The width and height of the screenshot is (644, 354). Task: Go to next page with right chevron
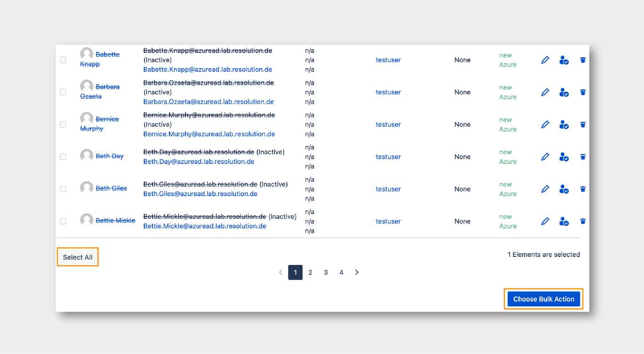pyautogui.click(x=357, y=272)
